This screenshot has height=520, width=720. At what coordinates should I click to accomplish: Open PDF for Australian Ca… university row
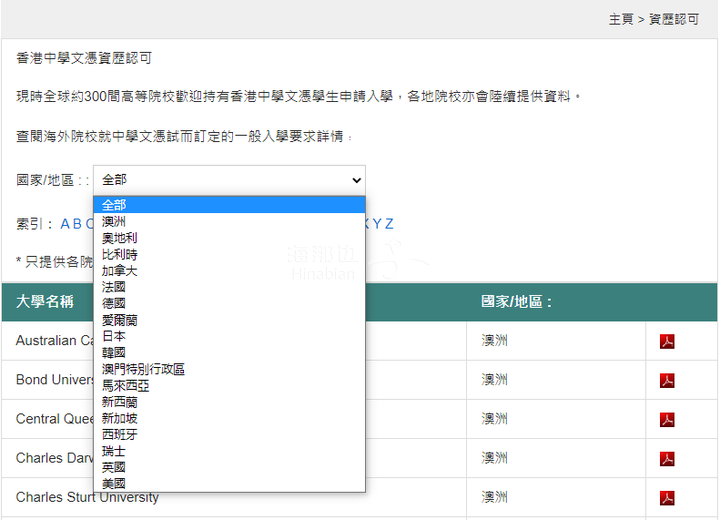pyautogui.click(x=667, y=341)
